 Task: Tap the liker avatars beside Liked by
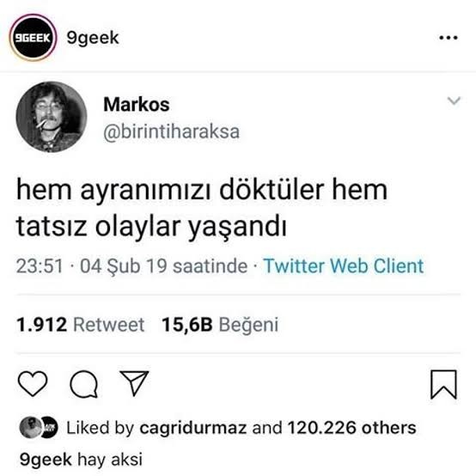coord(39,427)
